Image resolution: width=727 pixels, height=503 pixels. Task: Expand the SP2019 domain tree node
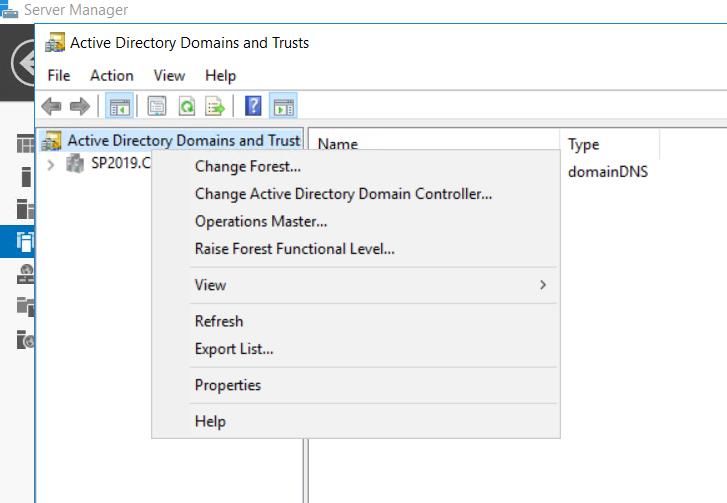click(x=51, y=165)
